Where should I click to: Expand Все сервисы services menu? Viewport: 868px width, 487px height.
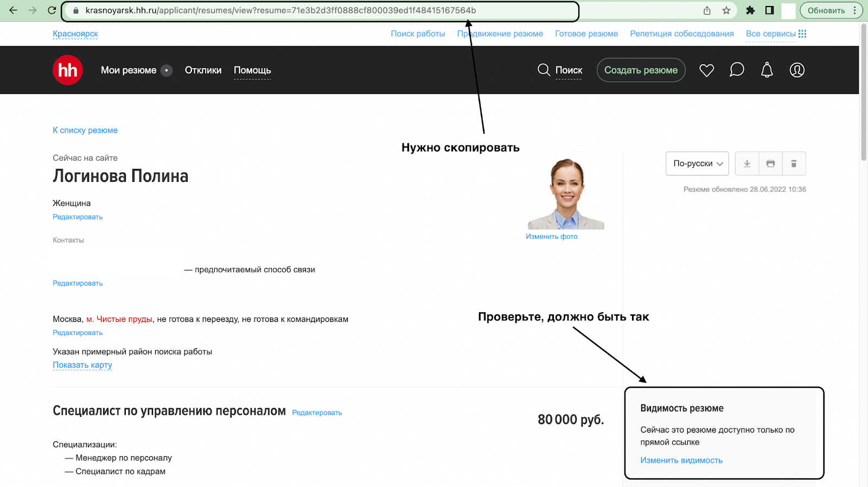click(776, 34)
